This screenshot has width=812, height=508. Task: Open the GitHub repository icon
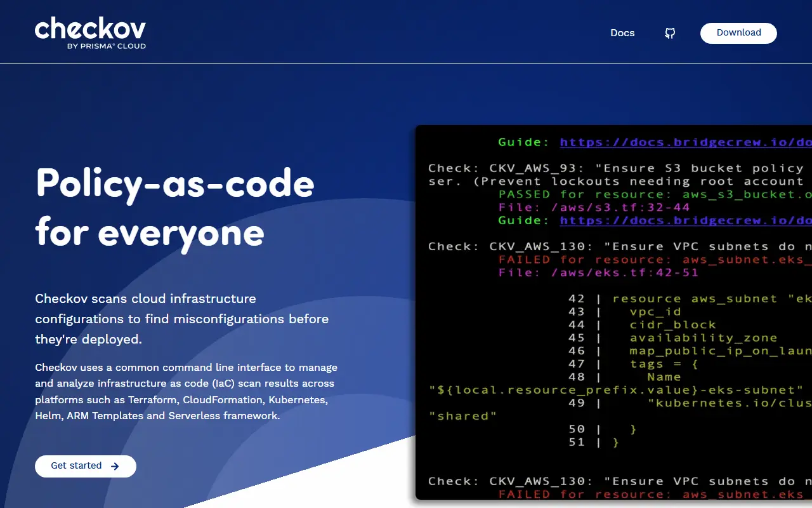click(670, 33)
